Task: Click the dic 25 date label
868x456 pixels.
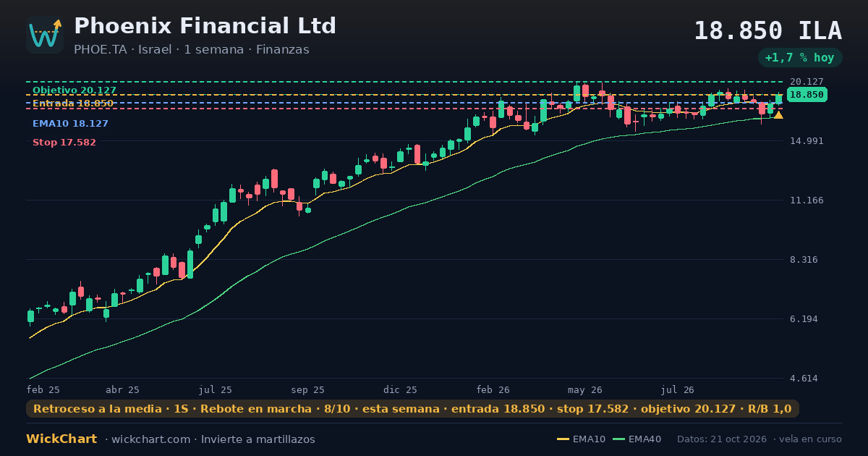Action: point(401,389)
